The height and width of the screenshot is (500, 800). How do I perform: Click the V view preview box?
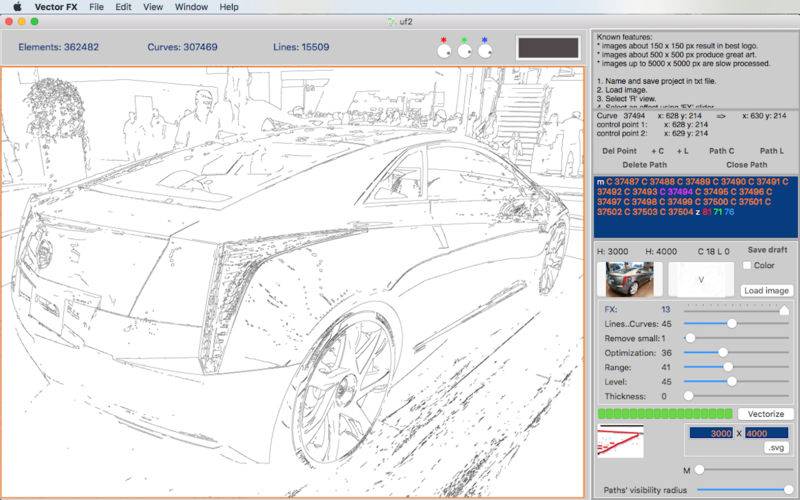(700, 278)
